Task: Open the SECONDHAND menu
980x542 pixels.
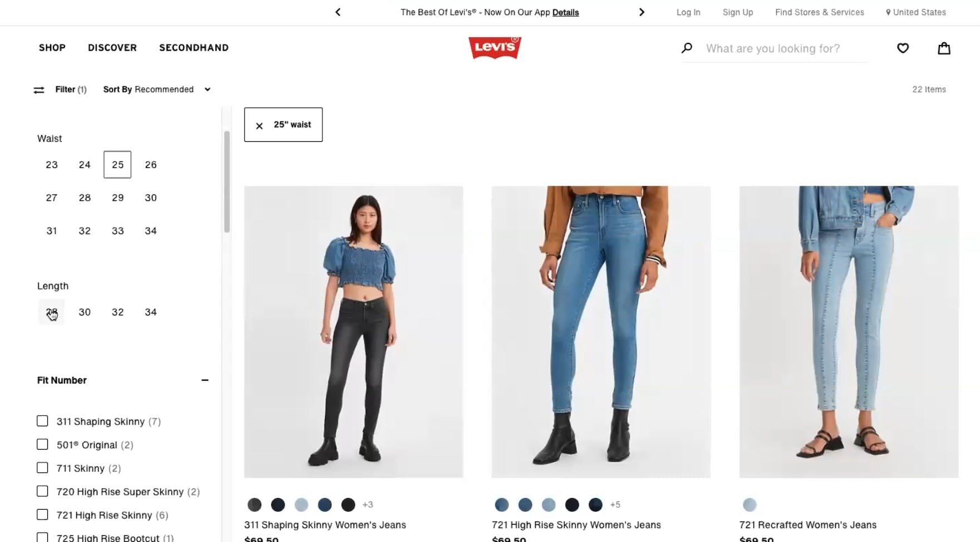Action: [x=194, y=48]
